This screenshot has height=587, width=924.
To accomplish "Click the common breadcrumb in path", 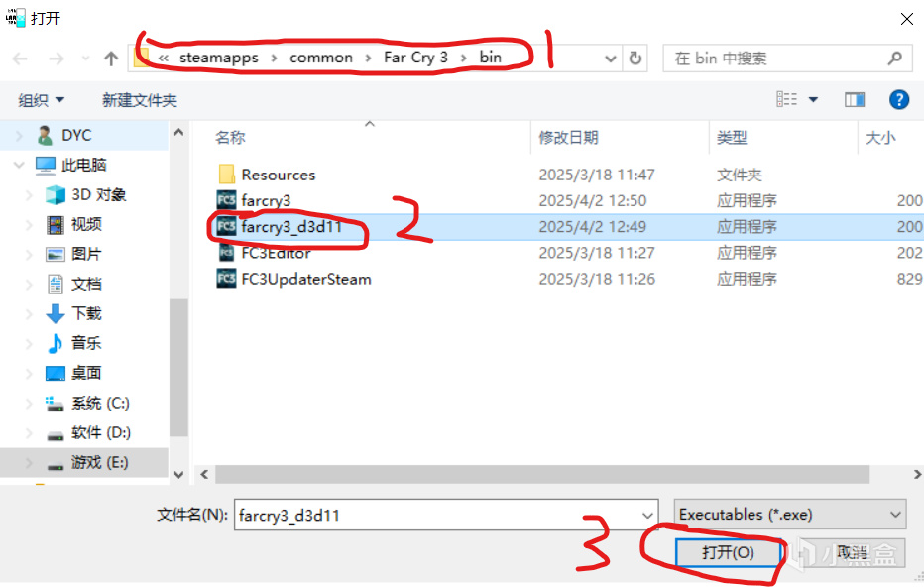I will (321, 58).
